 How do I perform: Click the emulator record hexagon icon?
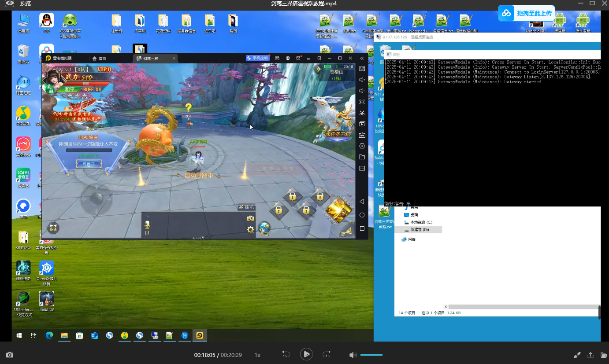(x=362, y=146)
